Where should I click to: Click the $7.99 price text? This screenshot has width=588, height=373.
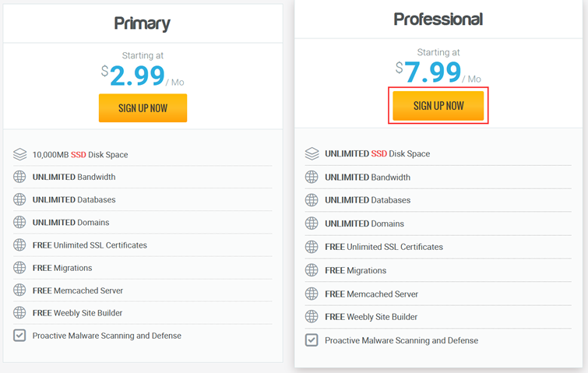[428, 72]
